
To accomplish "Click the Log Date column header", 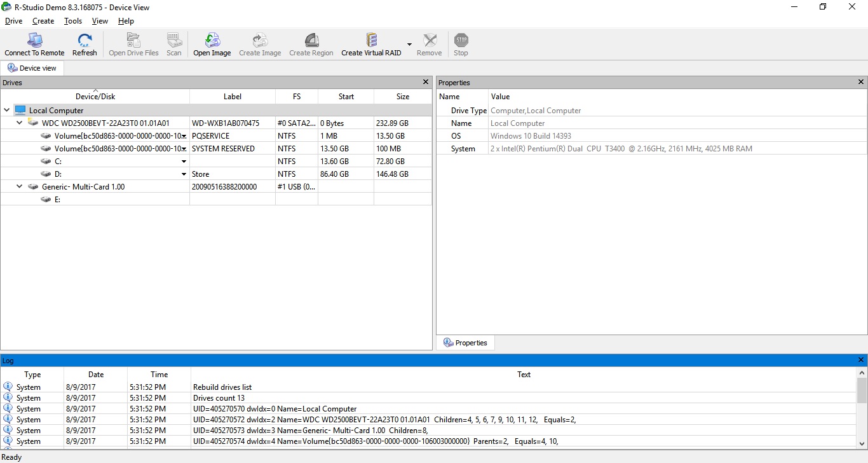I will (x=96, y=375).
